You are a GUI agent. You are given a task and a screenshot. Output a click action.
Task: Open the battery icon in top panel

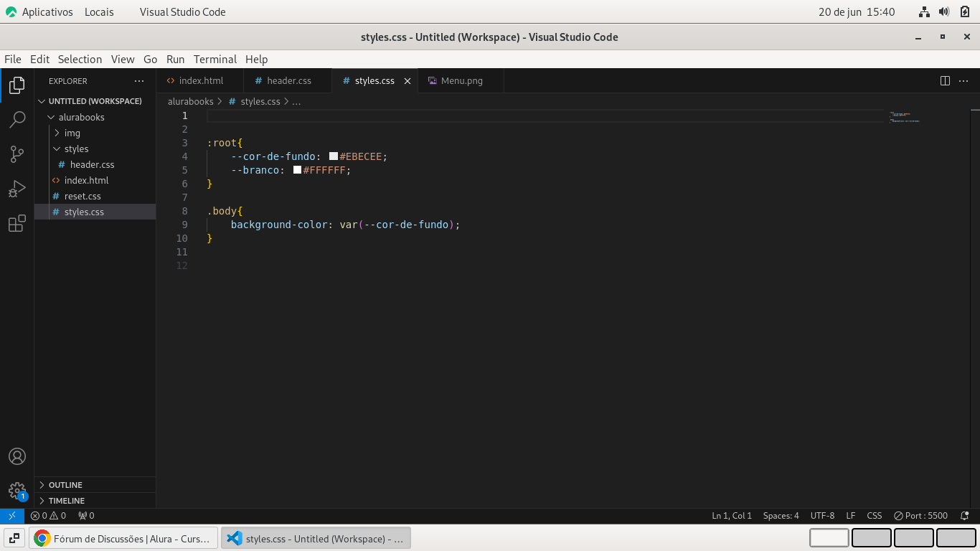(965, 11)
